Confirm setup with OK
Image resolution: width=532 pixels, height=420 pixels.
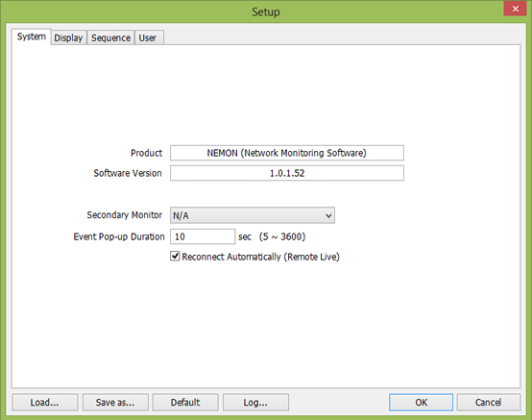click(421, 403)
